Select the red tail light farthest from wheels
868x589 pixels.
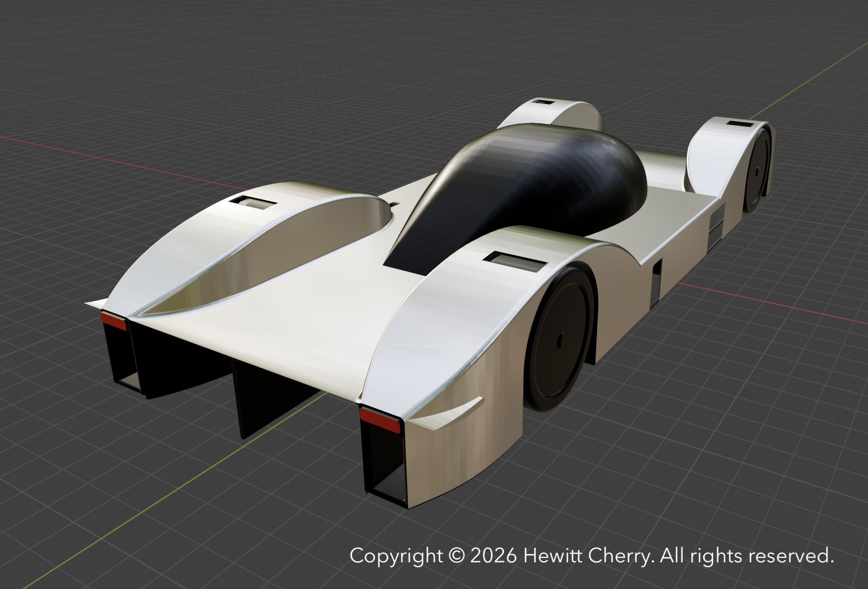pos(114,320)
